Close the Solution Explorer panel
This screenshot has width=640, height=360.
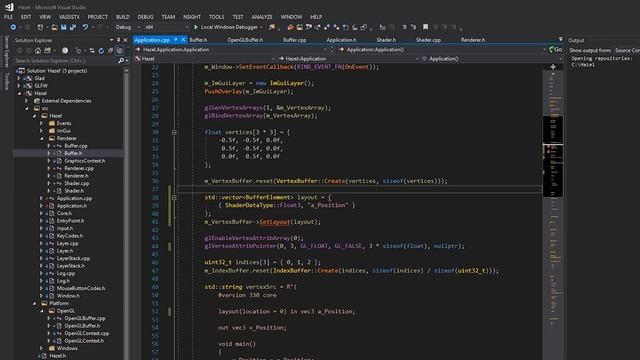click(125, 40)
